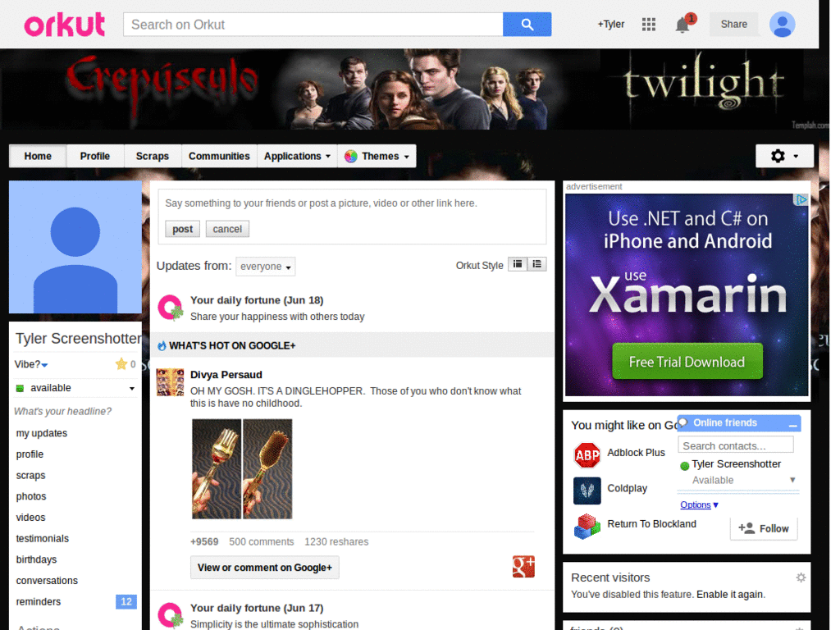Minimize the Online friends chat box
This screenshot has height=630, width=840.
[x=793, y=425]
